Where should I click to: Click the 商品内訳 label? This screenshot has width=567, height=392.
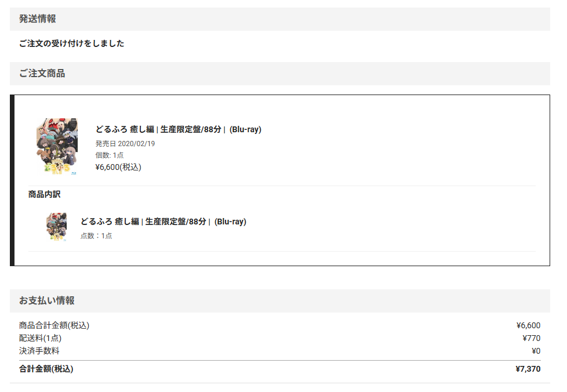tap(44, 194)
